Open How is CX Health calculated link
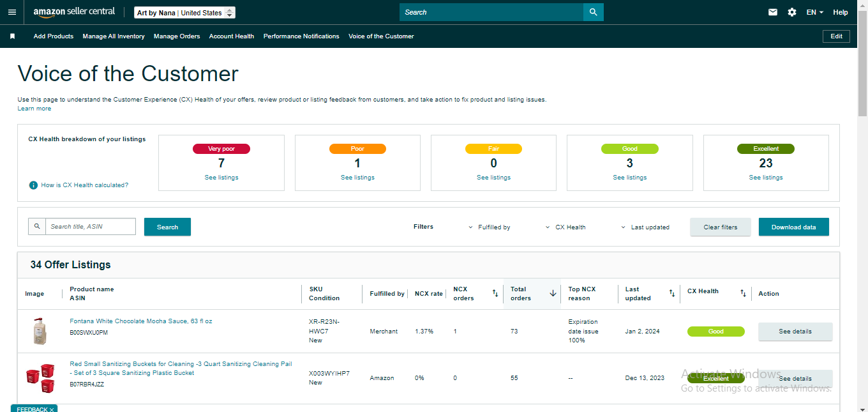Viewport: 868px width, 412px height. point(84,185)
